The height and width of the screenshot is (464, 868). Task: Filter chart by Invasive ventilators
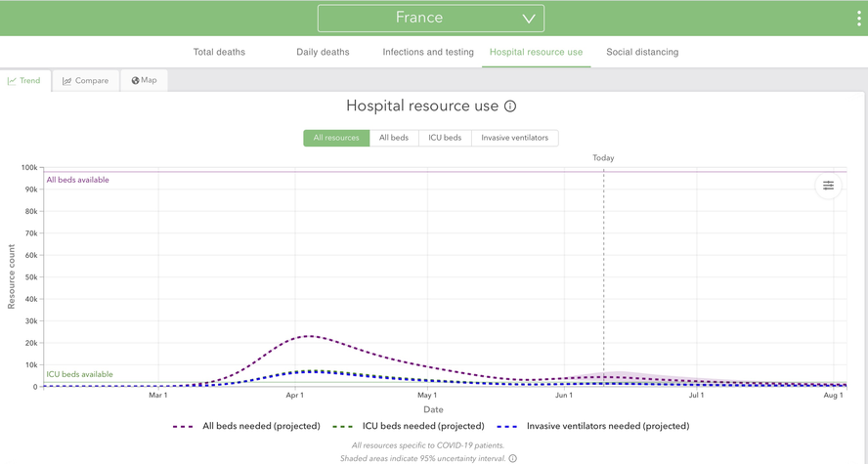514,138
